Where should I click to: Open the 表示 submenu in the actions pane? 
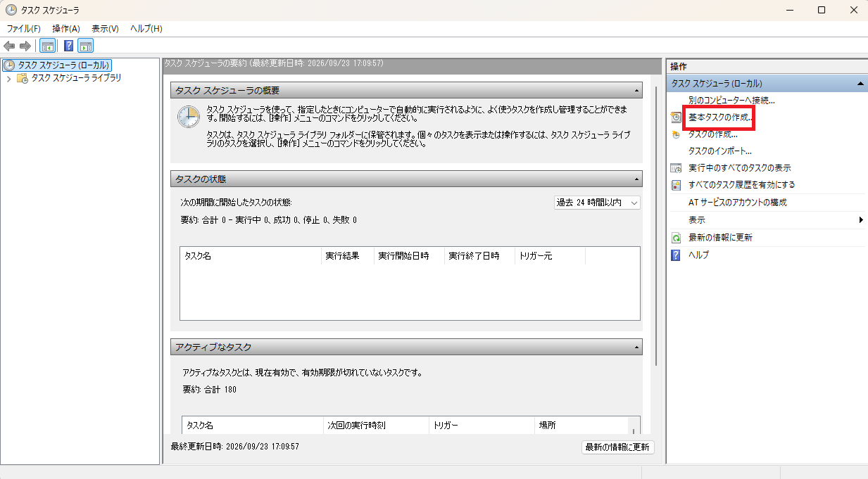767,220
